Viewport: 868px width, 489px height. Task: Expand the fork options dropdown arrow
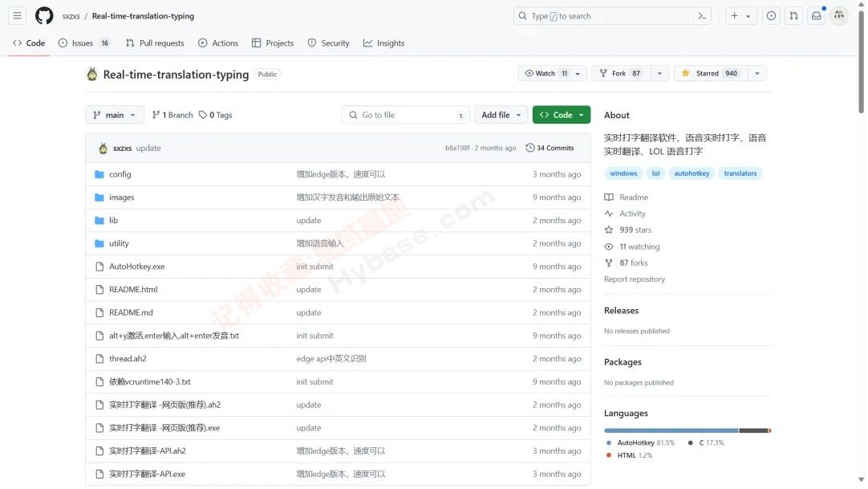click(x=660, y=73)
